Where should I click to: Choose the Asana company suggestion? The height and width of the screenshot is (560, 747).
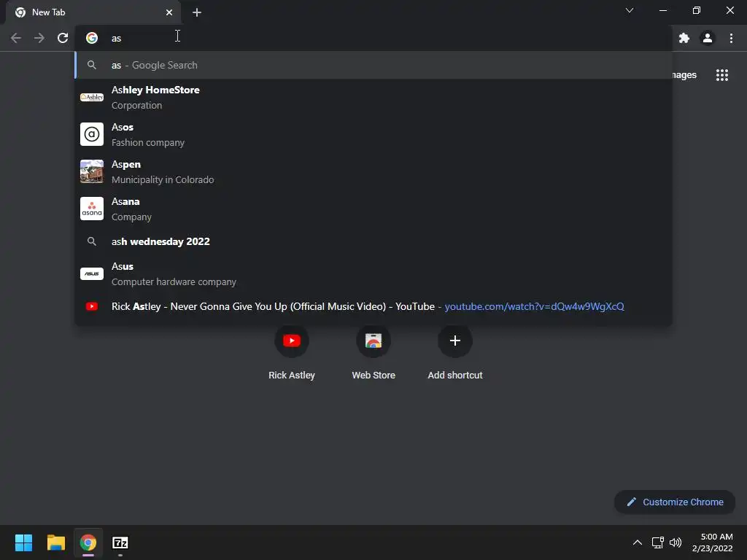373,209
